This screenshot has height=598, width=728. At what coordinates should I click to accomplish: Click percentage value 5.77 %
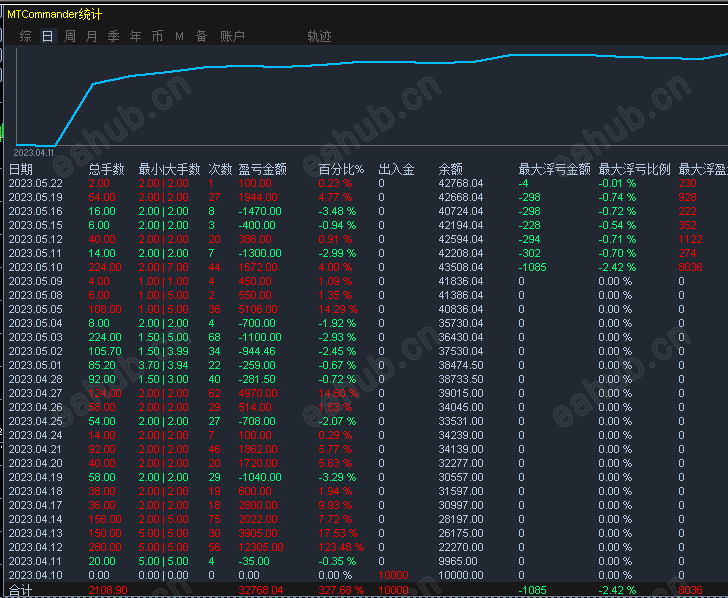click(335, 449)
